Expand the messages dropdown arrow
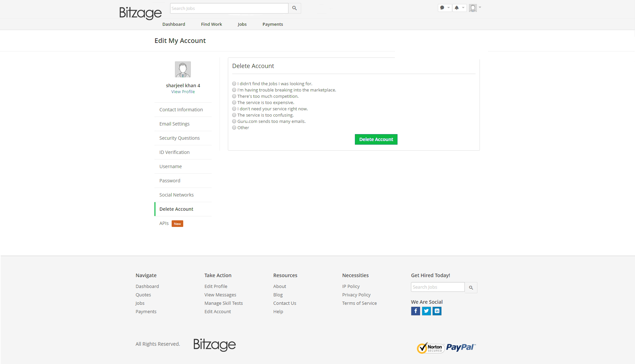The height and width of the screenshot is (364, 635). tap(448, 8)
